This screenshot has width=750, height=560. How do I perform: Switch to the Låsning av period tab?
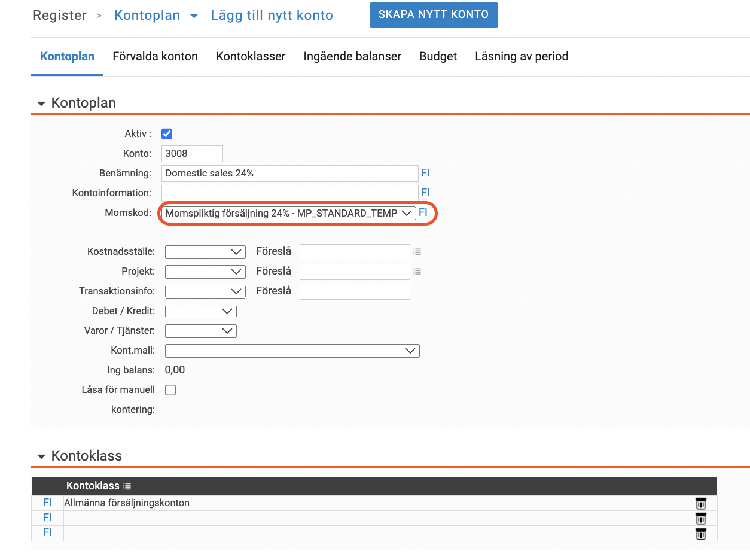click(x=522, y=57)
